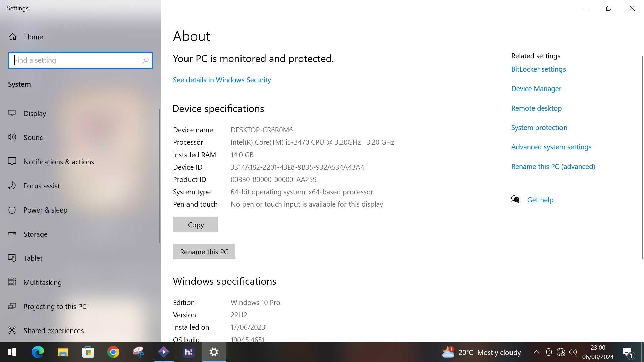Image resolution: width=644 pixels, height=362 pixels.
Task: Go to Multitasking settings
Action: coord(43,282)
